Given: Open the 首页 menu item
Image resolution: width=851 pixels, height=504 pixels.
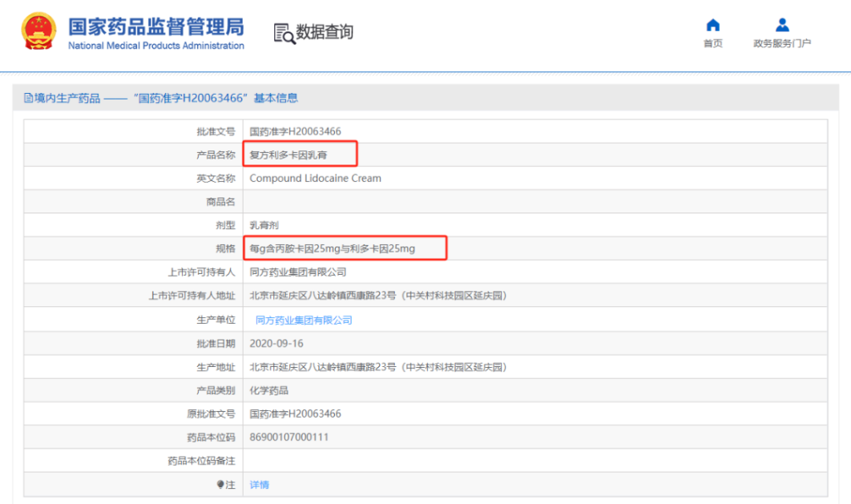Looking at the screenshot, I should 712,43.
